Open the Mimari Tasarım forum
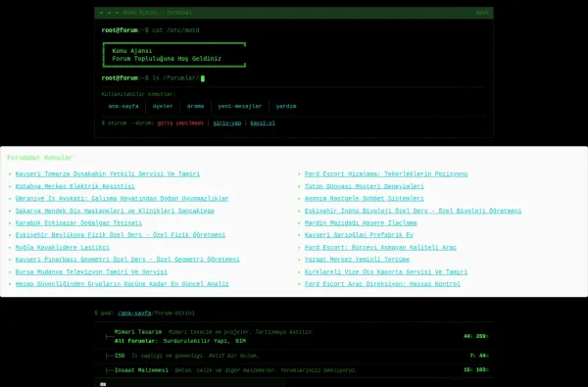Screen dimensions: 588x387 (x=138, y=332)
